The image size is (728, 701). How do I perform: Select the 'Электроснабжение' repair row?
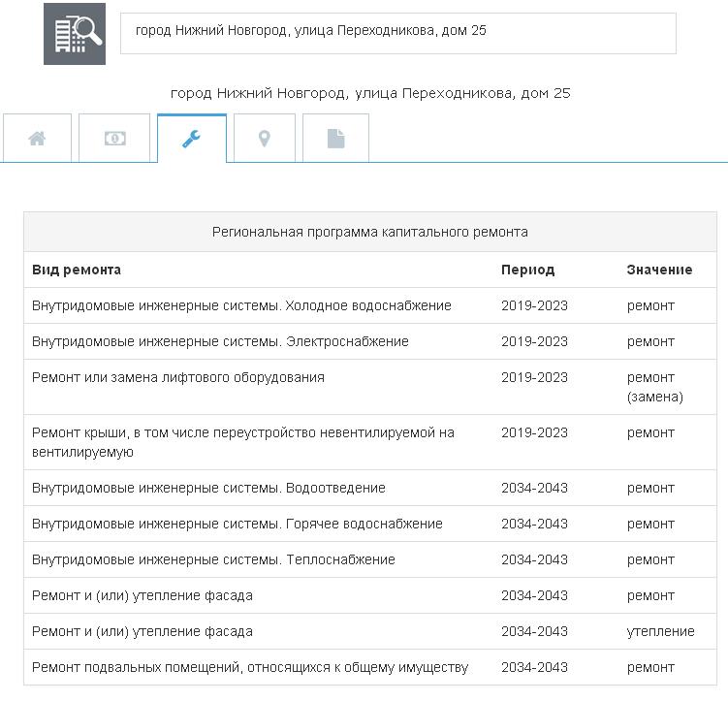point(220,341)
